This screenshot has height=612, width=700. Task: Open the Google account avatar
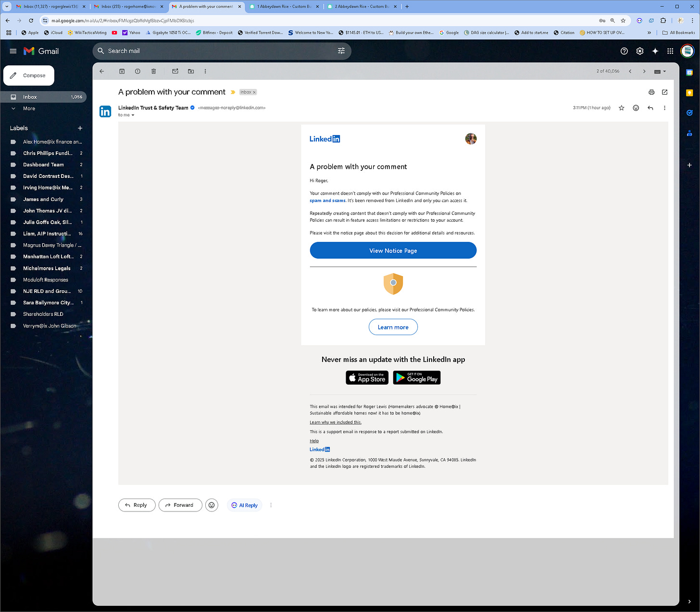(x=687, y=51)
